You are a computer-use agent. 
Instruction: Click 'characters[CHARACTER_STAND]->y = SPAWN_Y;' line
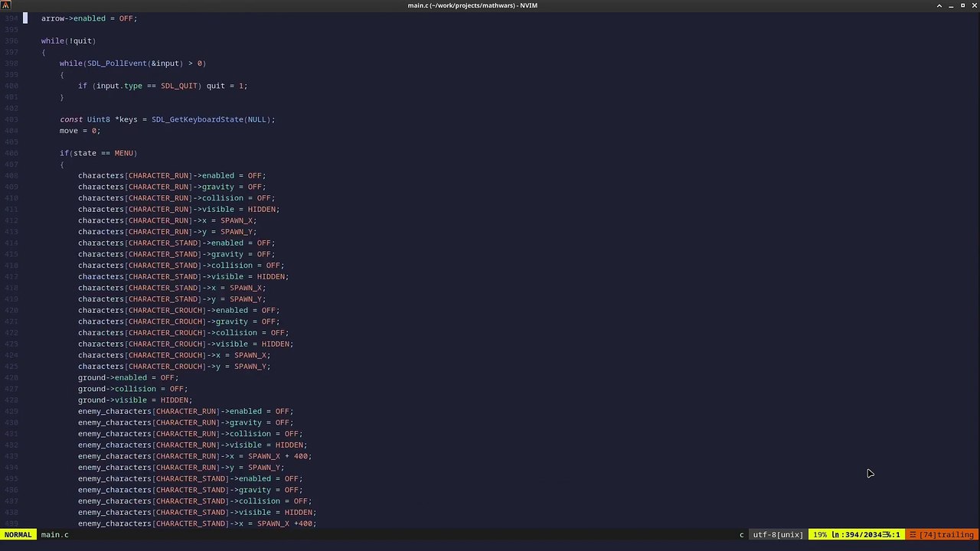pyautogui.click(x=171, y=298)
